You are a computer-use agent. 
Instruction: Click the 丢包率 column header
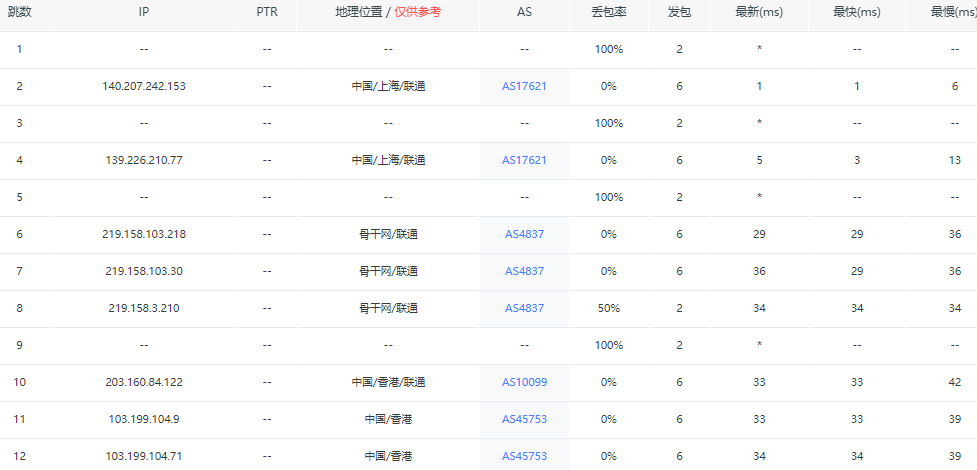[609, 12]
